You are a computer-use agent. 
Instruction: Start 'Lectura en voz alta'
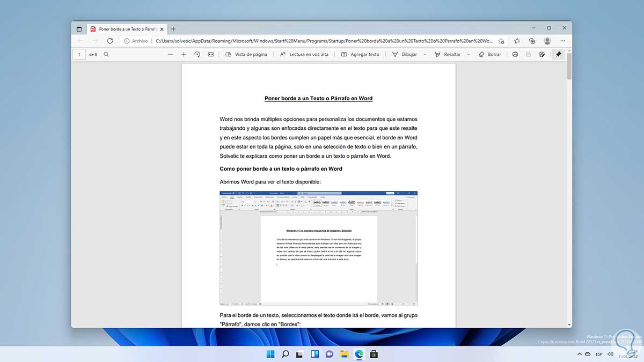(304, 54)
